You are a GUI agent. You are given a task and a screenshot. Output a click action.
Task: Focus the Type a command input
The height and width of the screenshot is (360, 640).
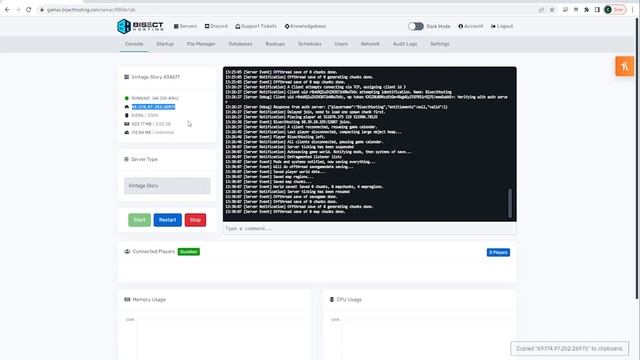pos(369,229)
